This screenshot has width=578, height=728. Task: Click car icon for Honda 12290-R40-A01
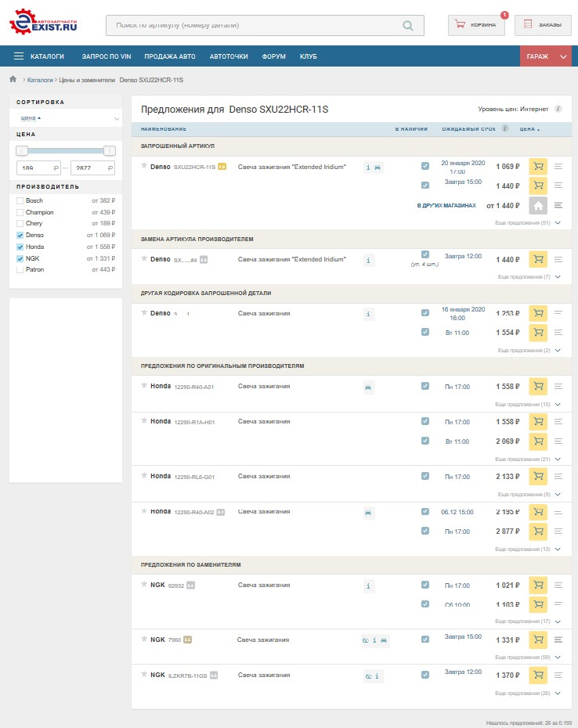pyautogui.click(x=368, y=387)
